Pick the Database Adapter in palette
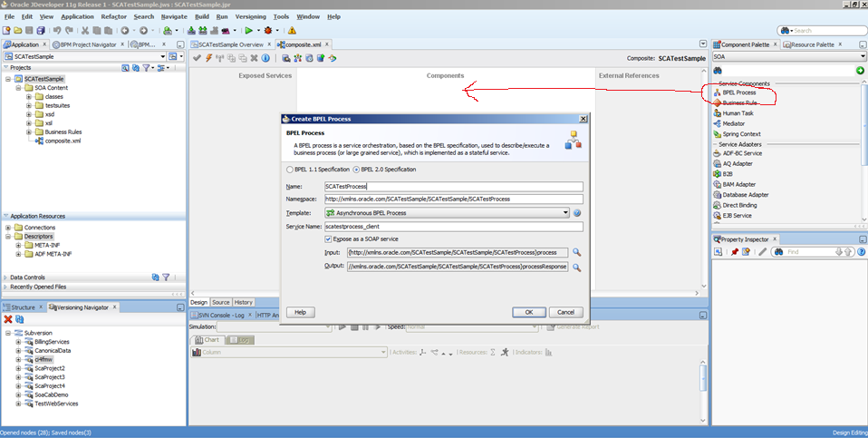This screenshot has height=438, width=868. (x=745, y=194)
